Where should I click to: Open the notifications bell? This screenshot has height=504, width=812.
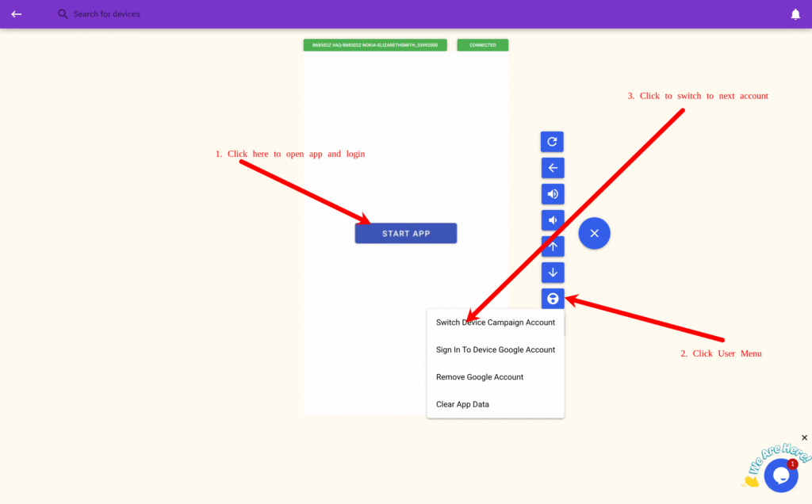(x=795, y=14)
